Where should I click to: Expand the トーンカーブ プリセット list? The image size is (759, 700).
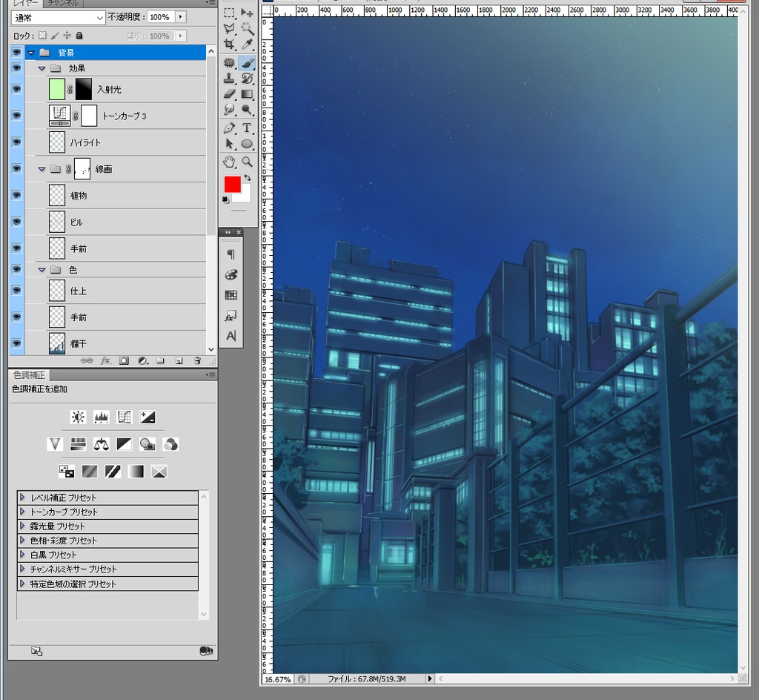click(x=22, y=511)
